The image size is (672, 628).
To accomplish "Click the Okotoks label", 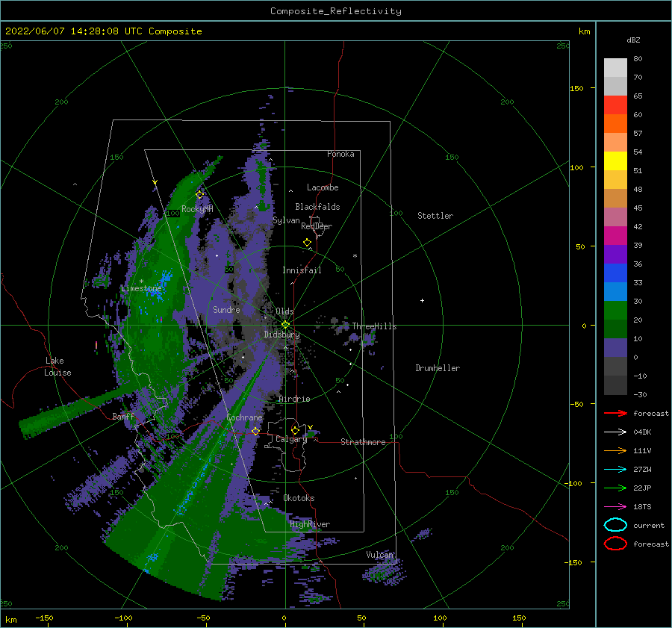I will pyautogui.click(x=299, y=497).
